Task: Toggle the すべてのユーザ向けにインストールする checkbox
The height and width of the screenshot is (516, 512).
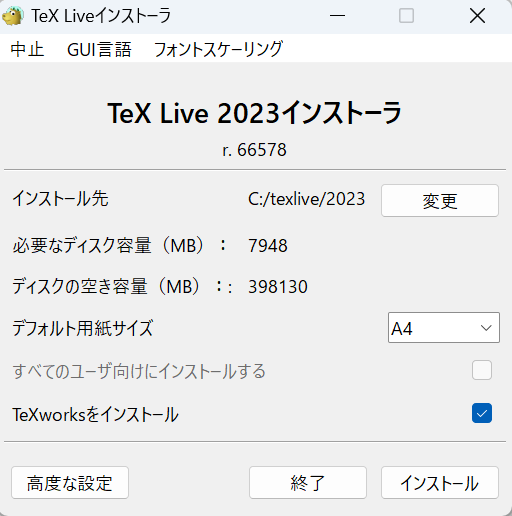Action: [x=482, y=370]
